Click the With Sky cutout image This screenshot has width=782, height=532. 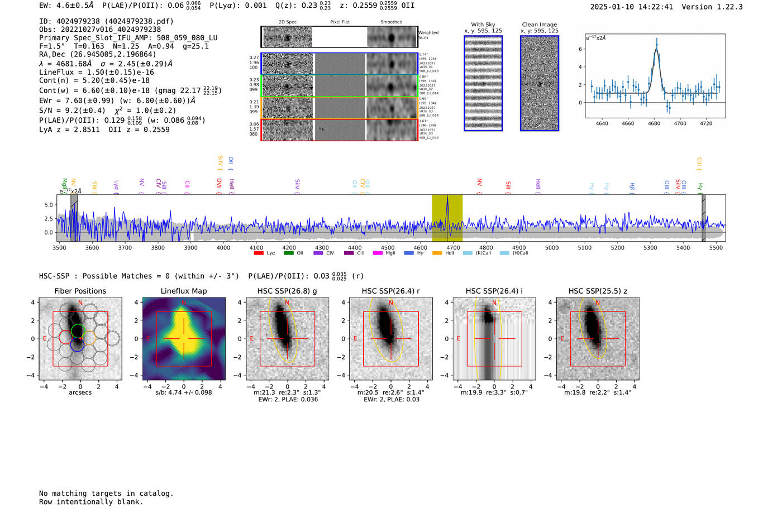[x=483, y=83]
